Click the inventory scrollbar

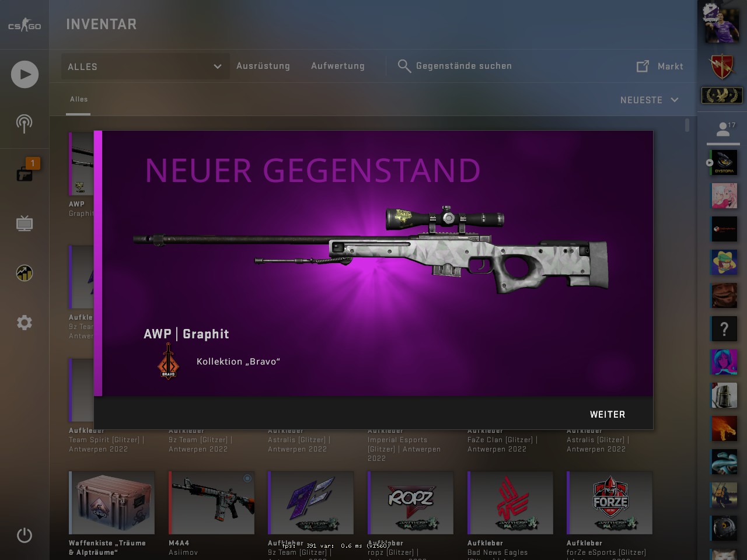pos(687,125)
